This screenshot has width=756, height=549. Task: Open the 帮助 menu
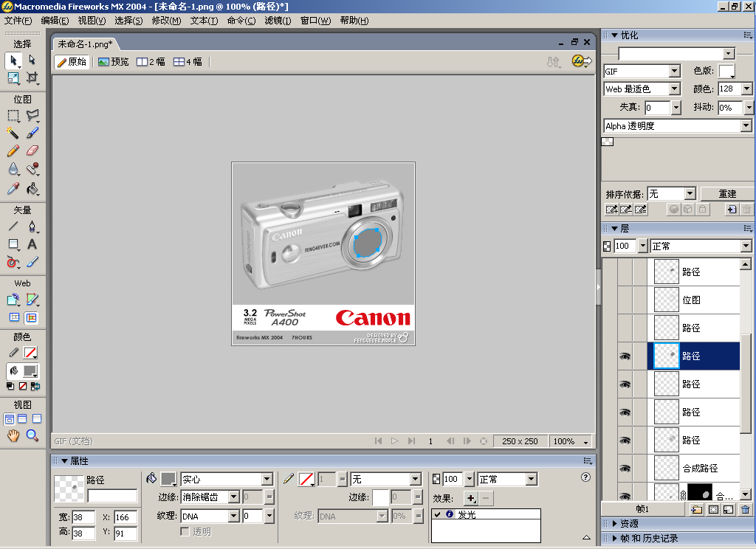(x=354, y=21)
